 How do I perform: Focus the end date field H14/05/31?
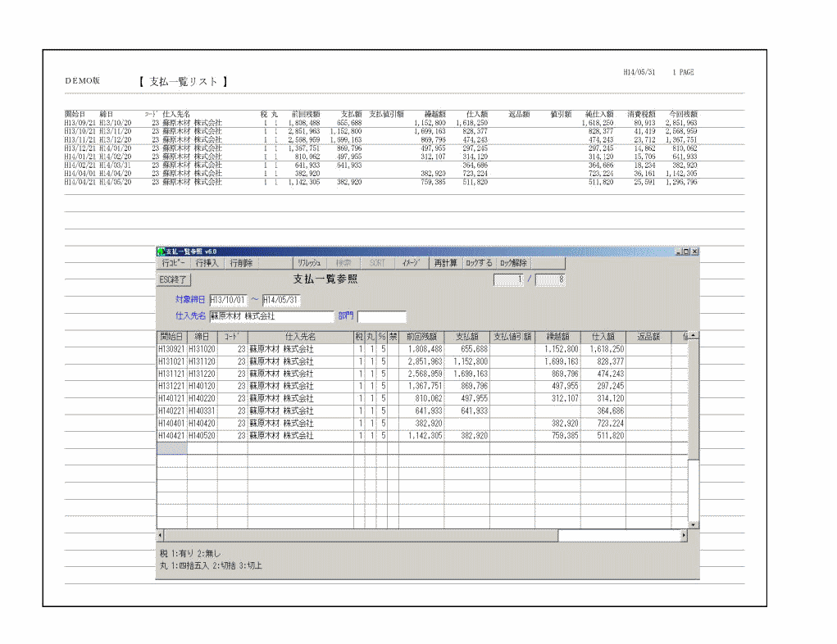[281, 300]
